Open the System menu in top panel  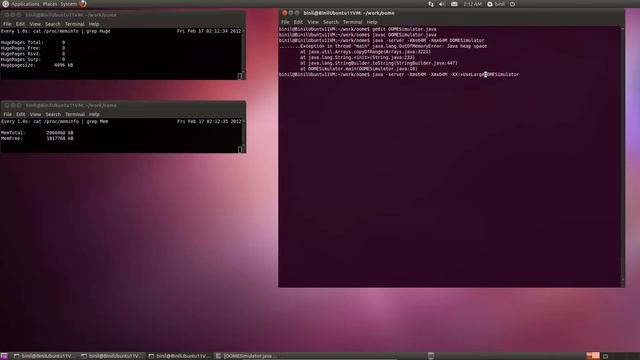tap(68, 4)
